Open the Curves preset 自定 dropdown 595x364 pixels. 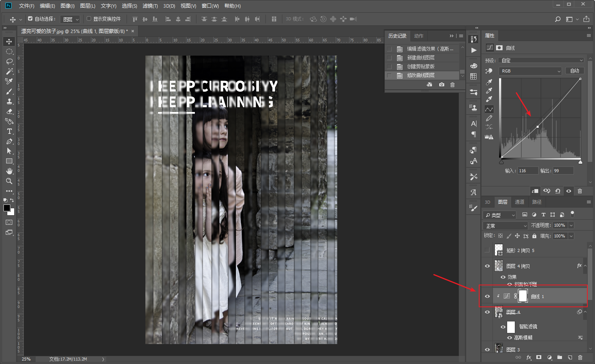(x=541, y=60)
